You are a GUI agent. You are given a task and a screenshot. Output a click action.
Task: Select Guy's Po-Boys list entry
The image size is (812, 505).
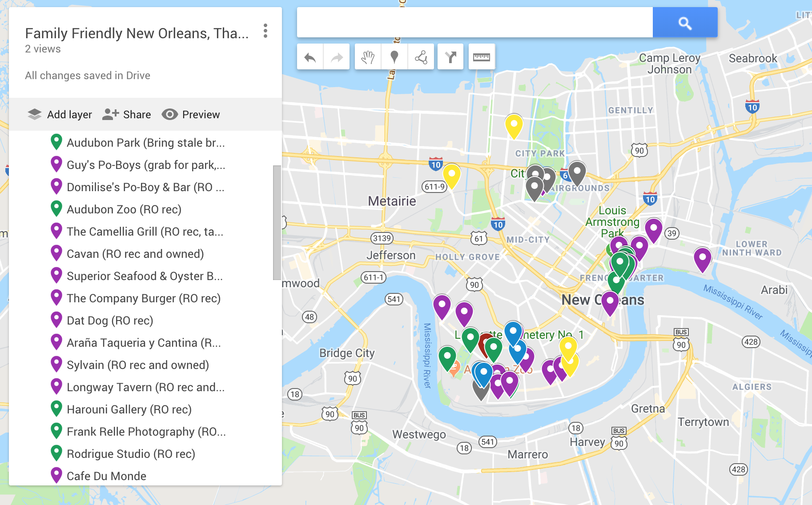145,165
